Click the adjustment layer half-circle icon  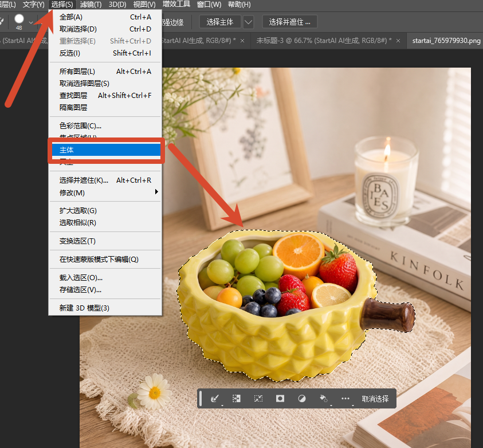click(302, 398)
